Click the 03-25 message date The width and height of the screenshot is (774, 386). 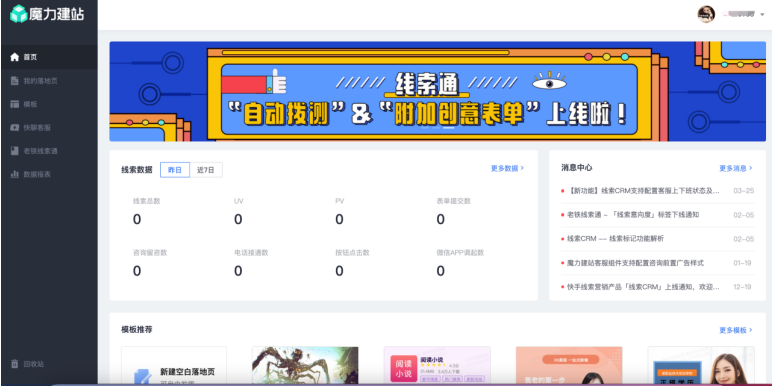click(x=743, y=191)
